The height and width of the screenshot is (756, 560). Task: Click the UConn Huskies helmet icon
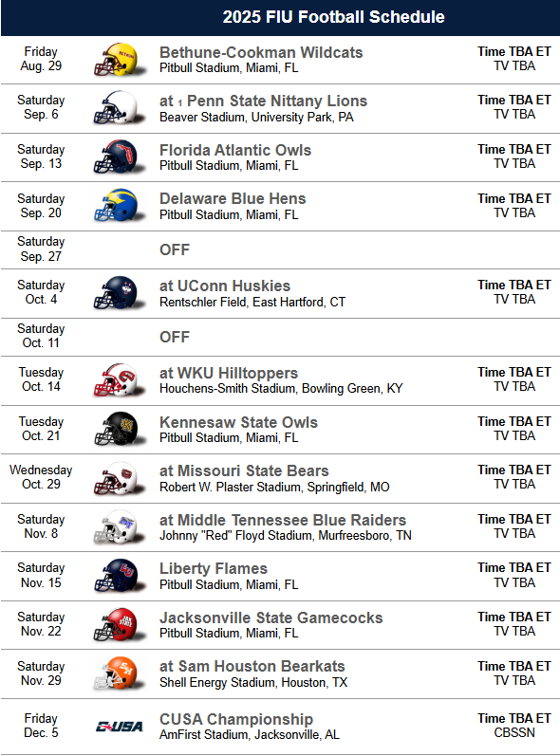119,293
